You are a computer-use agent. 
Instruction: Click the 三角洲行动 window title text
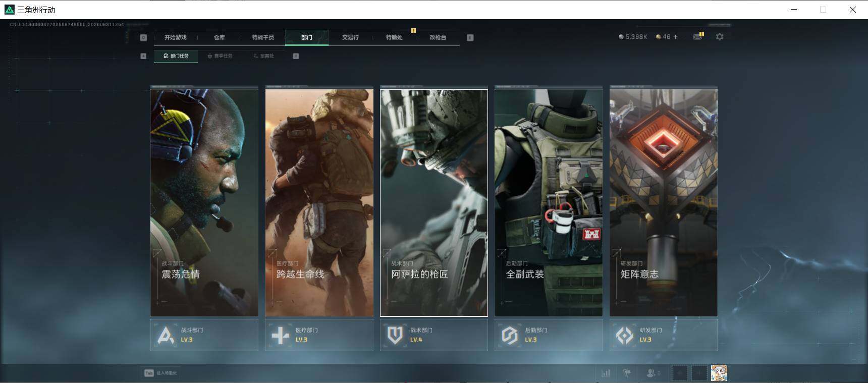36,10
